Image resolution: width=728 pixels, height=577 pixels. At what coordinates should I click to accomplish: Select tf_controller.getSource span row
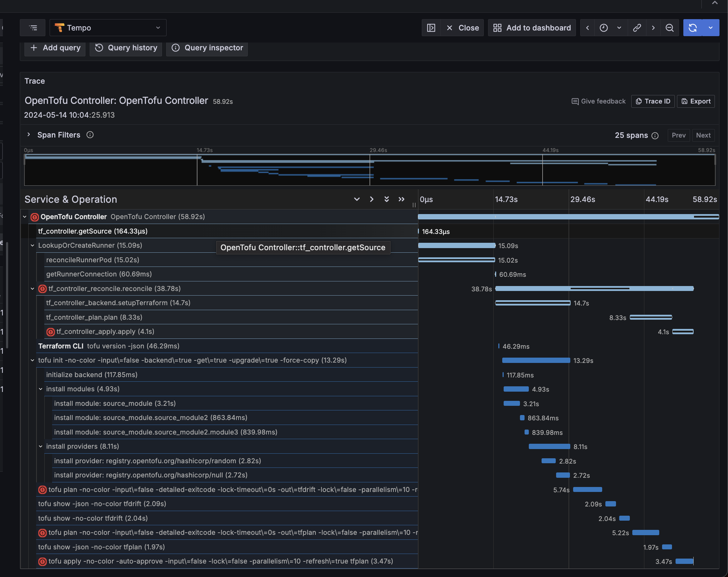(227, 231)
